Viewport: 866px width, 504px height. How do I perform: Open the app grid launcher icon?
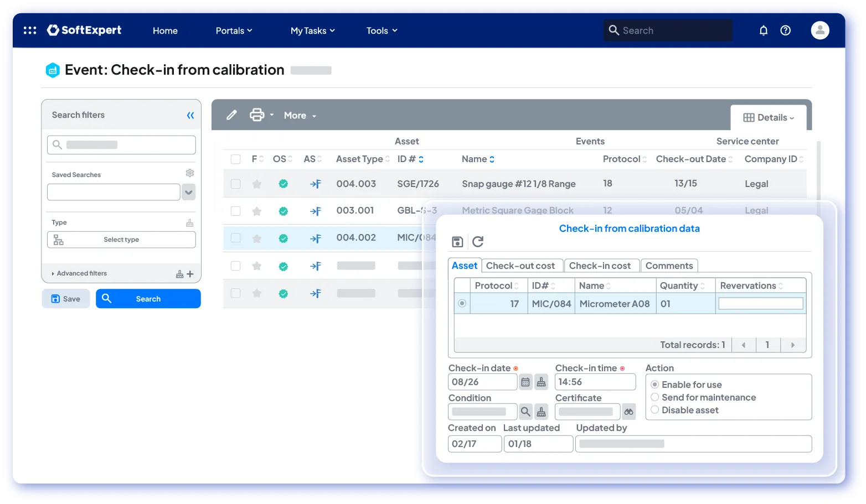[30, 30]
